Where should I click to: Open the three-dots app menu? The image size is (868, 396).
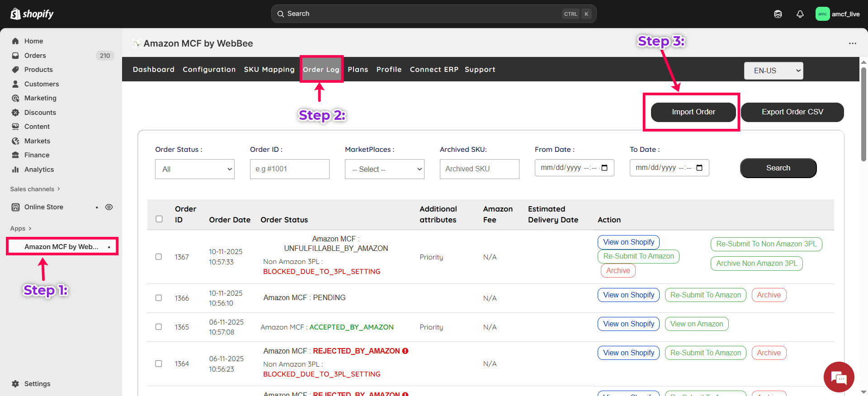pyautogui.click(x=852, y=43)
